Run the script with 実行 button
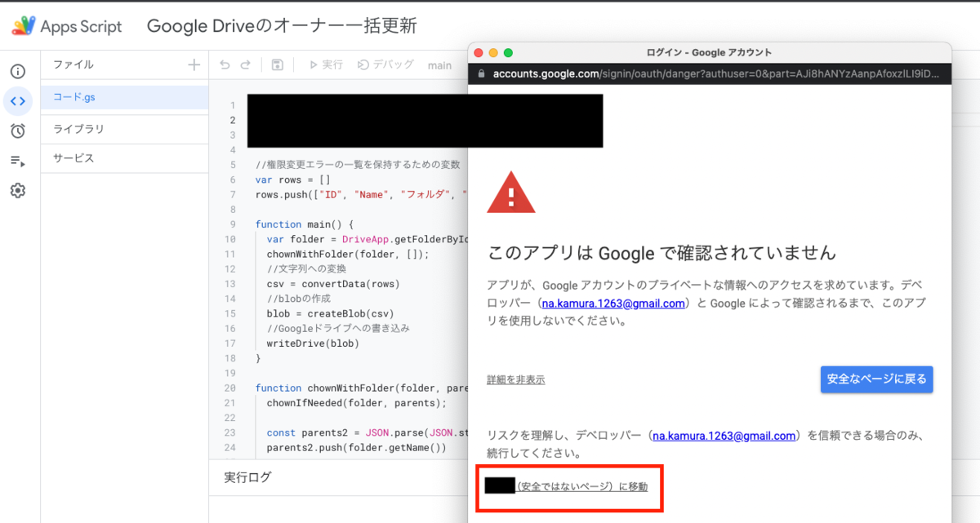 click(325, 64)
